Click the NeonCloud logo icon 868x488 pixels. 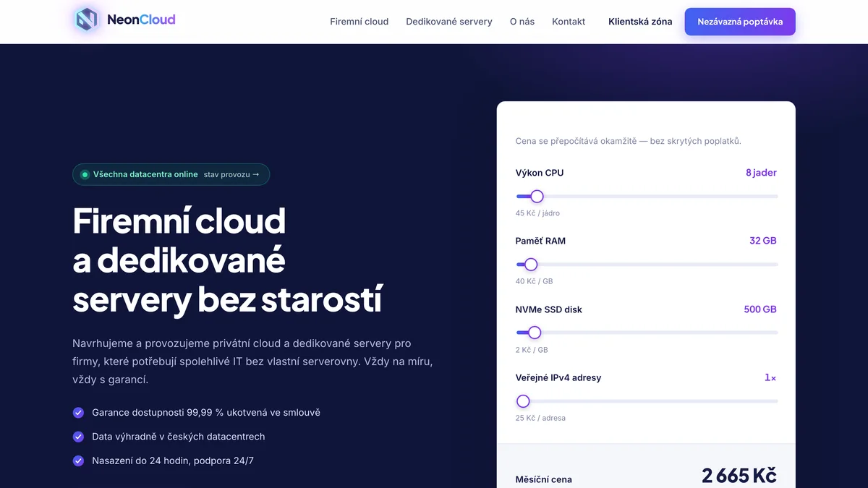pos(87,20)
